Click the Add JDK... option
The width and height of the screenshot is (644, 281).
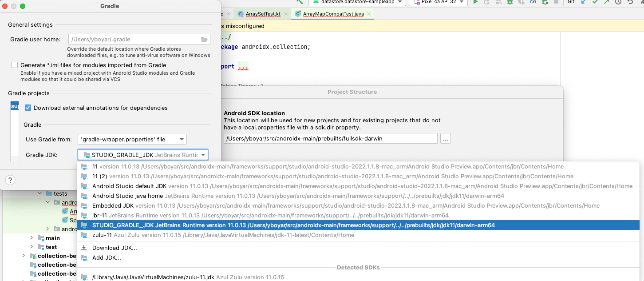[x=107, y=257]
